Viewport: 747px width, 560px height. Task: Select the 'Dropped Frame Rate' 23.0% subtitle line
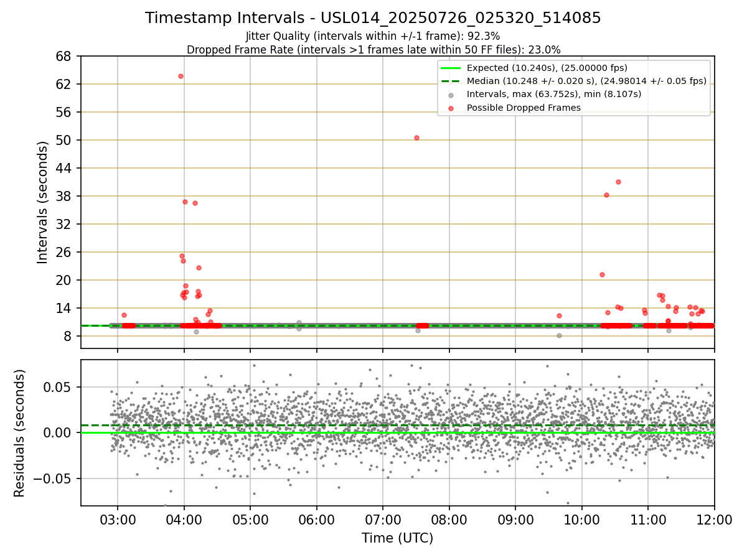[374, 49]
